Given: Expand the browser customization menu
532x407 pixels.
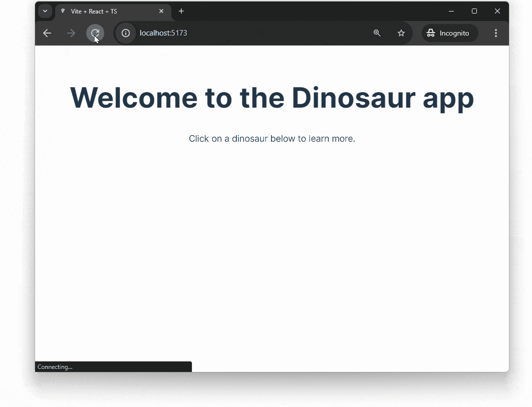Looking at the screenshot, I should [x=496, y=33].
